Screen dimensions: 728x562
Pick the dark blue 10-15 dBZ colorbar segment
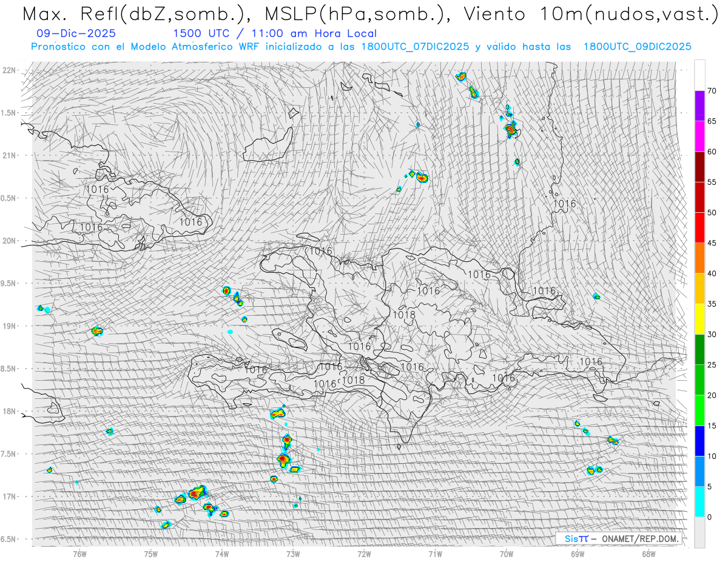[x=699, y=441]
